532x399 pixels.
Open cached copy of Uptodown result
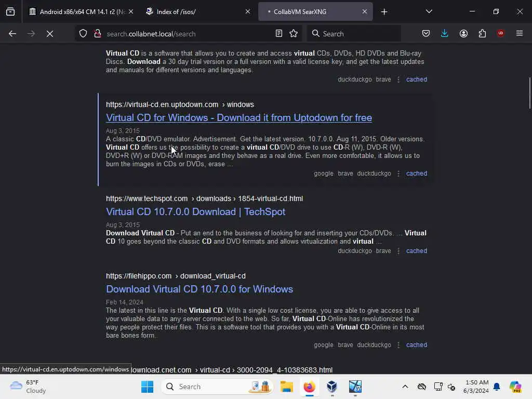[x=417, y=174]
